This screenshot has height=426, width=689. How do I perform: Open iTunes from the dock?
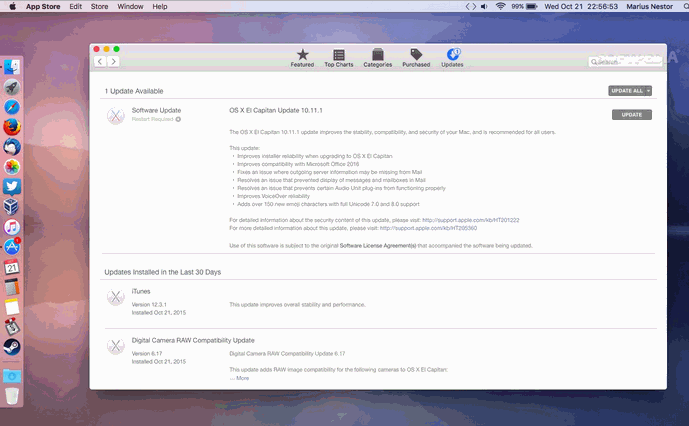12,227
